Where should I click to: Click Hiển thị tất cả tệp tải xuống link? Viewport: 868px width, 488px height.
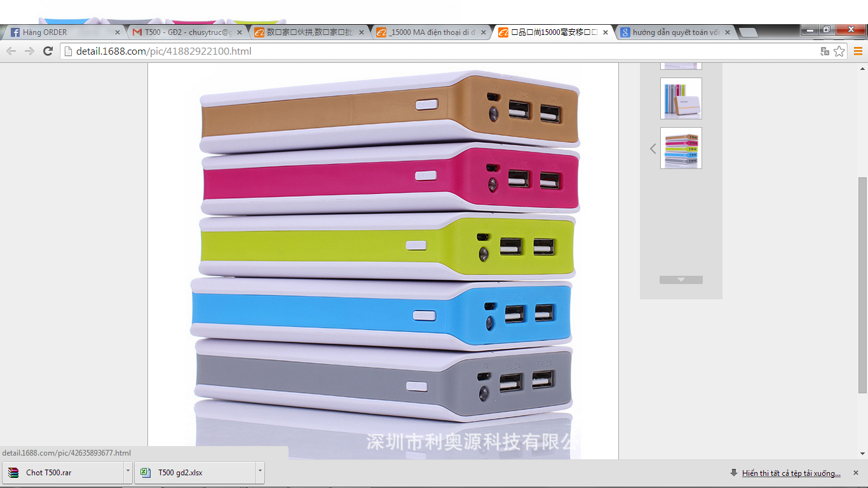point(790,473)
